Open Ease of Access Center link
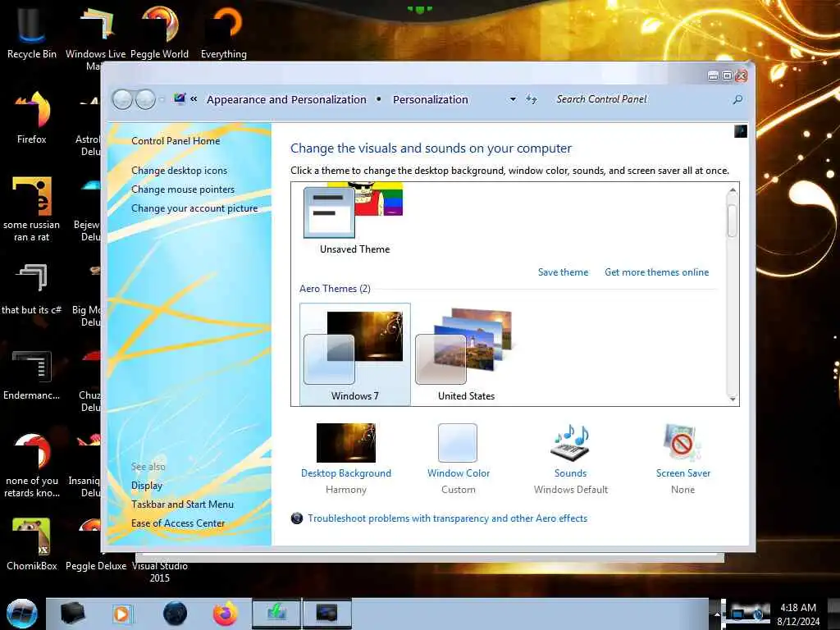840x630 pixels. coord(178,523)
